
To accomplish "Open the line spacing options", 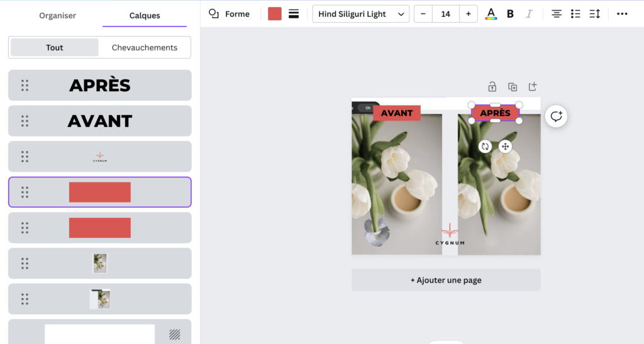I will coord(594,14).
